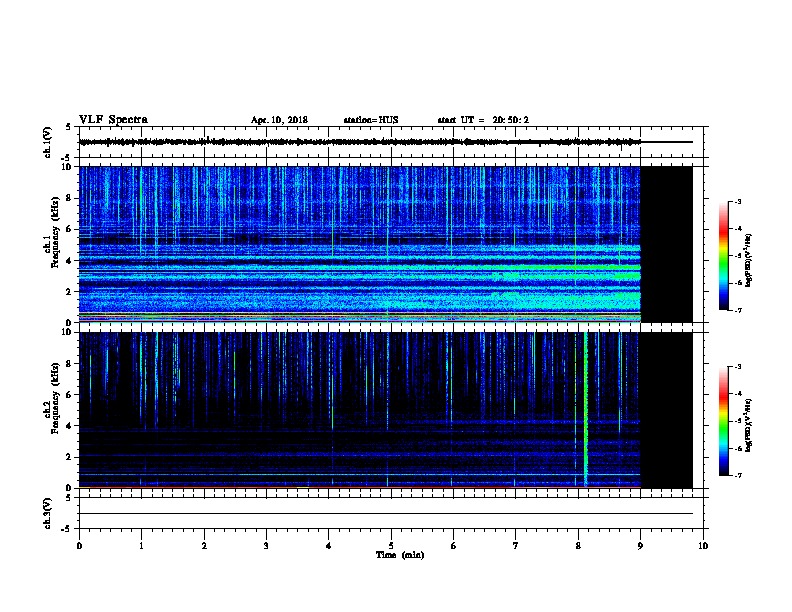The height and width of the screenshot is (612, 792).
Task: Click the red band at bottom of ch.2 spectrogram
Action: coord(360,487)
